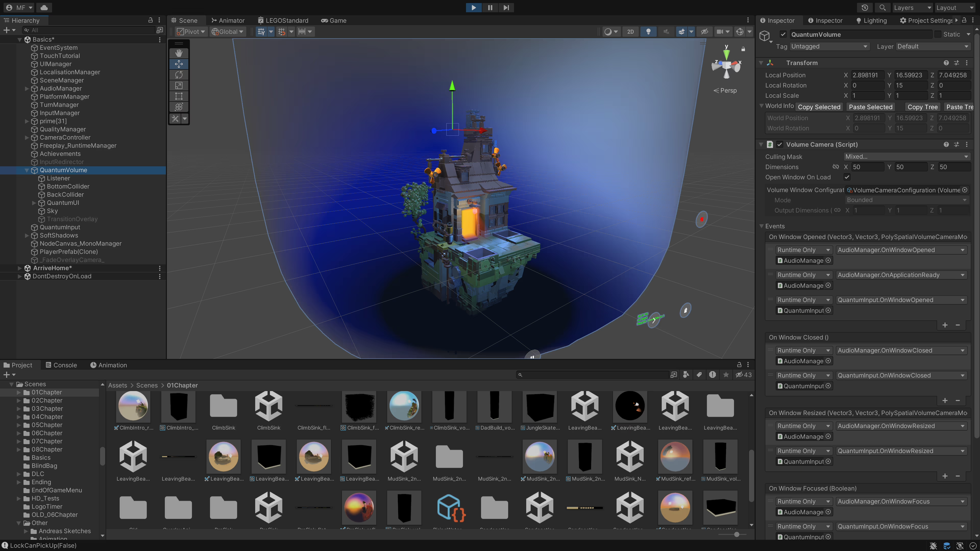Select the Rotate tool in scene toolbar
The height and width of the screenshot is (551, 980).
click(179, 75)
